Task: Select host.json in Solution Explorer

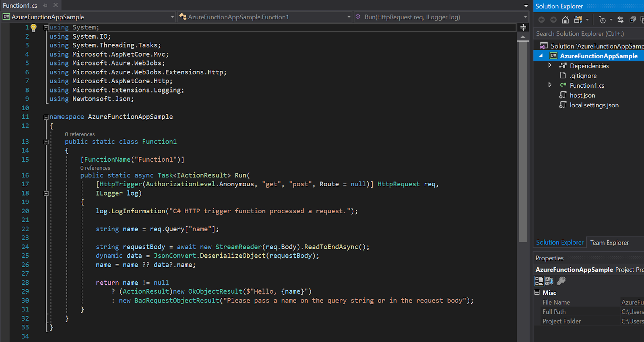Action: click(x=582, y=95)
